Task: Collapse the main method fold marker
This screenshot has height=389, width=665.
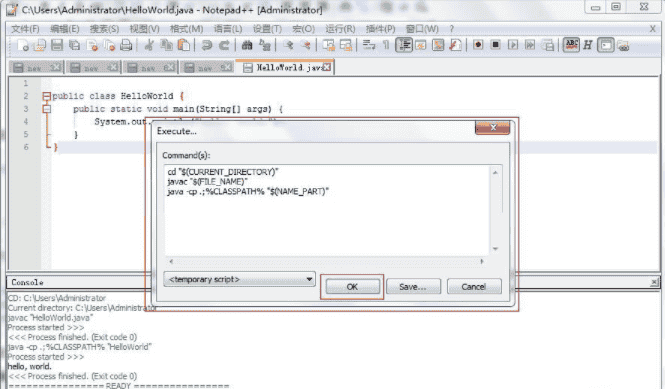Action: click(47, 109)
